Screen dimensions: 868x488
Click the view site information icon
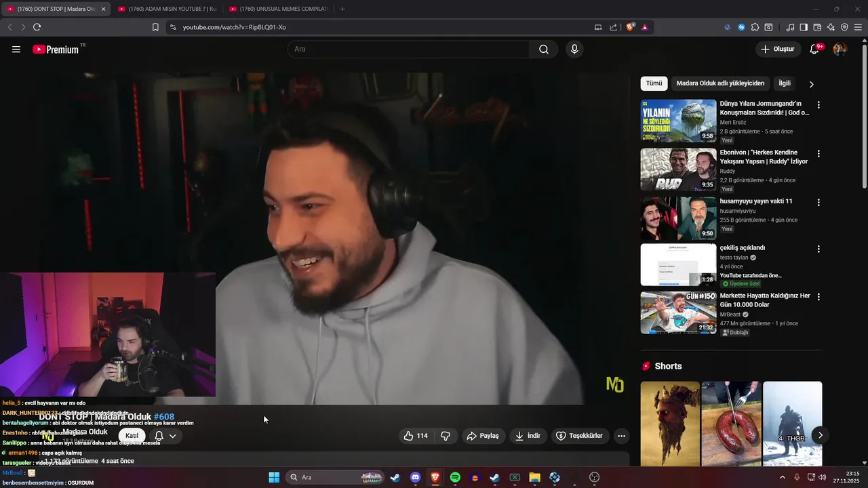point(173,27)
